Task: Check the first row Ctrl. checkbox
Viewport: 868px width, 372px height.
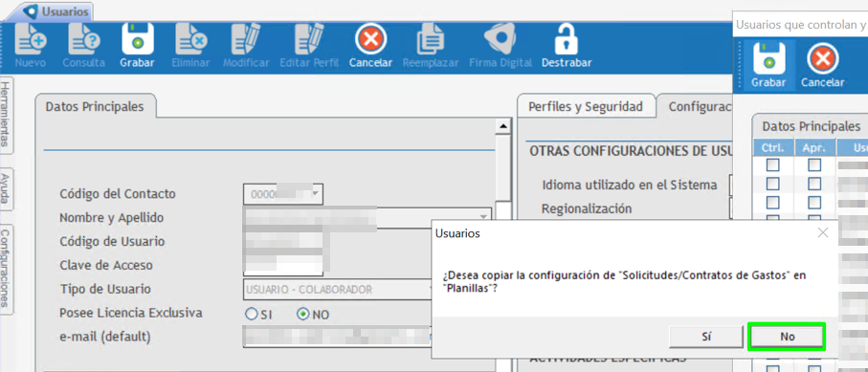Action: click(x=772, y=165)
